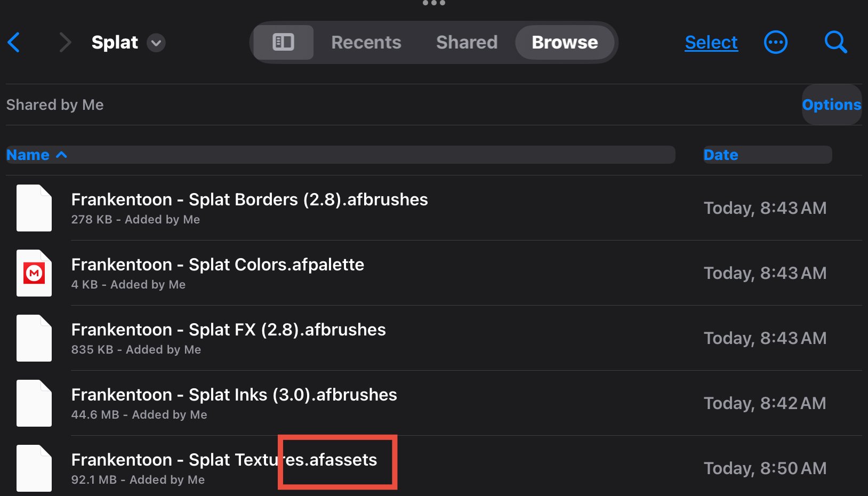Open the ellipsis more-actions menu
Image resolution: width=868 pixels, height=496 pixels.
(775, 42)
